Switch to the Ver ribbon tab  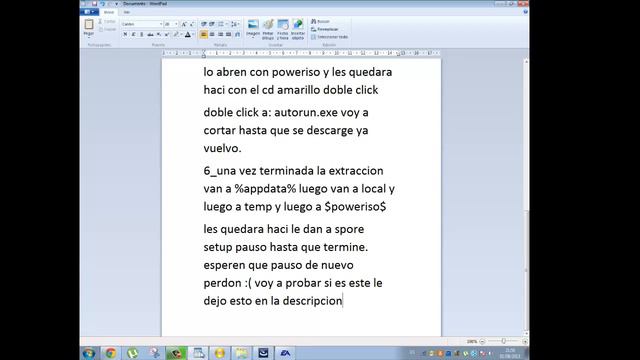127,12
